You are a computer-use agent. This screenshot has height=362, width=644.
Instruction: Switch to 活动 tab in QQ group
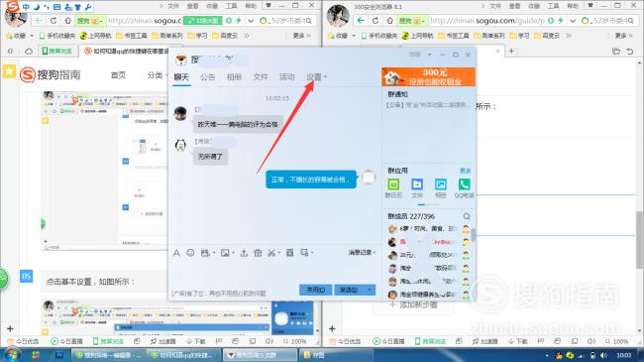[286, 77]
